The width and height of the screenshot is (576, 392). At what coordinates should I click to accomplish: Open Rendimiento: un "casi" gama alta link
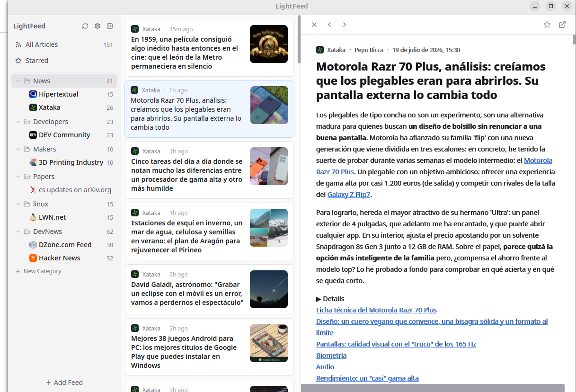pyautogui.click(x=367, y=378)
